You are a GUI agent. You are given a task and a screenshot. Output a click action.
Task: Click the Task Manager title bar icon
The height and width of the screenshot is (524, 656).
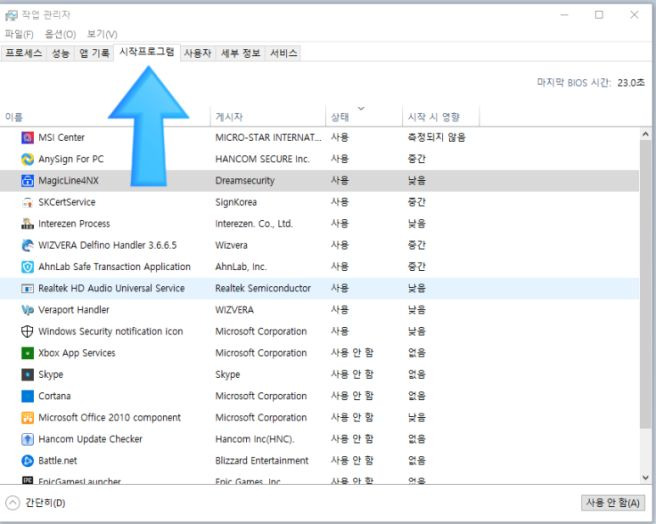pyautogui.click(x=11, y=15)
